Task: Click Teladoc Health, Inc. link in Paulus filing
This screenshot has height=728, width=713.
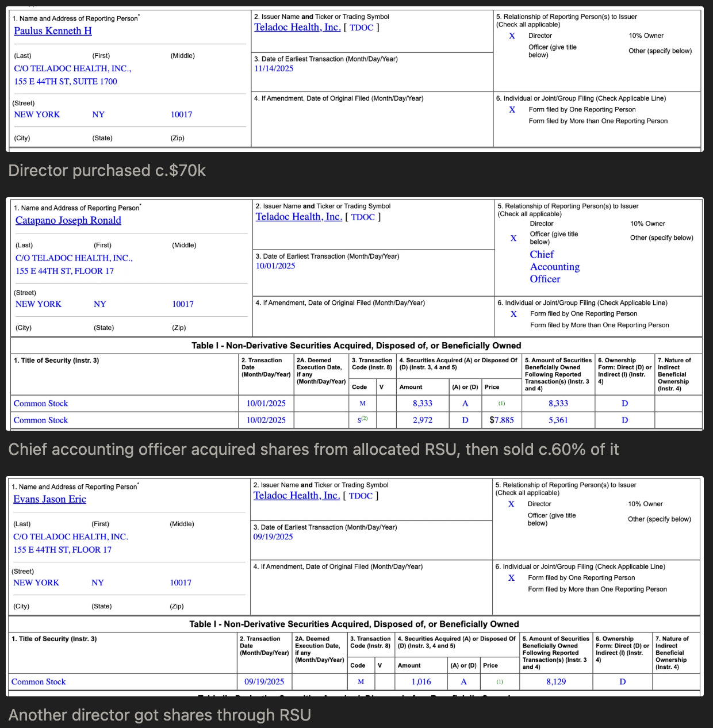Action: (x=297, y=27)
